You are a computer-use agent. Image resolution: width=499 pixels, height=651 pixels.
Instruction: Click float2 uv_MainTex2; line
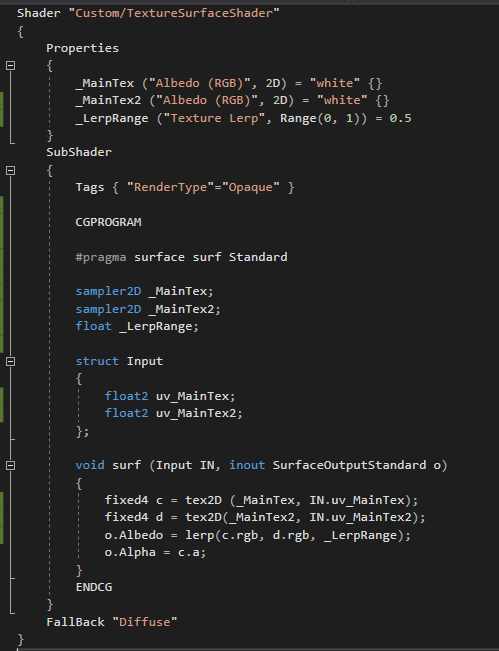click(x=174, y=413)
